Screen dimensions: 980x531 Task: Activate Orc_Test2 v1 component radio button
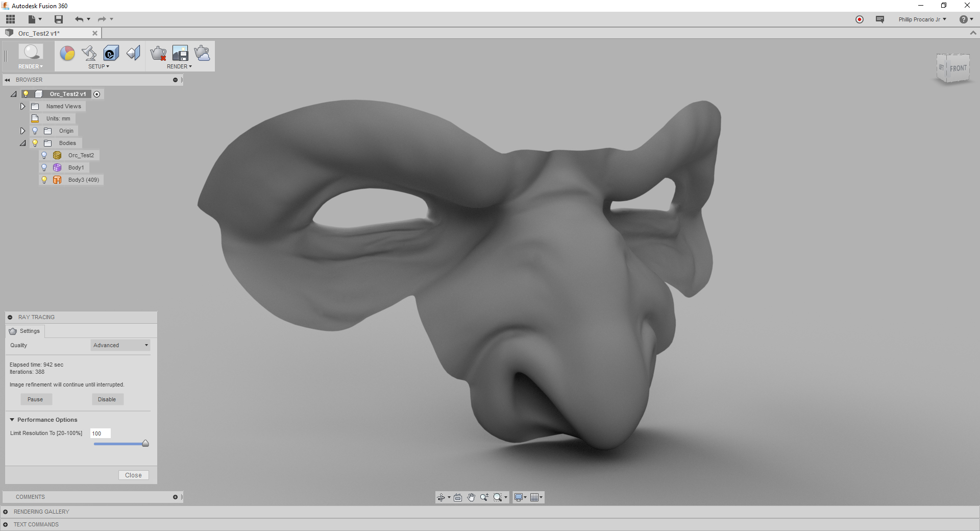coord(97,94)
